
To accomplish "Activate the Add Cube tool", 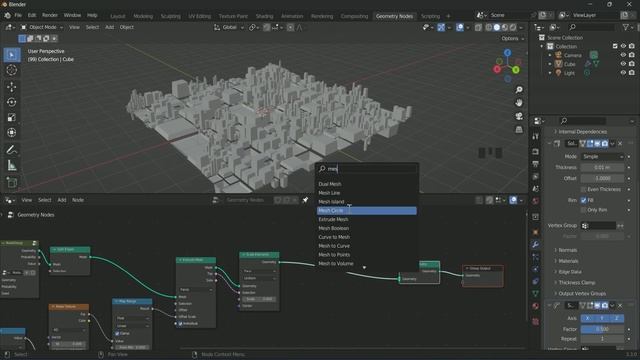I will (x=12, y=182).
